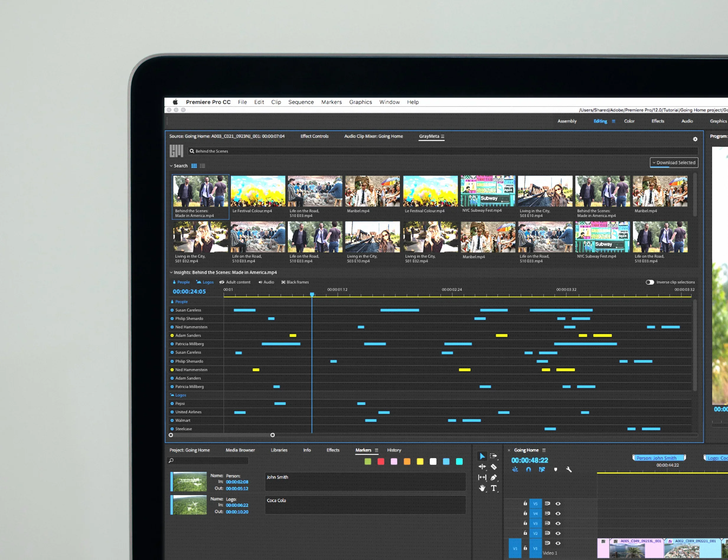Screen dimensions: 728x560
Task: Select the Type tool
Action: 494,488
